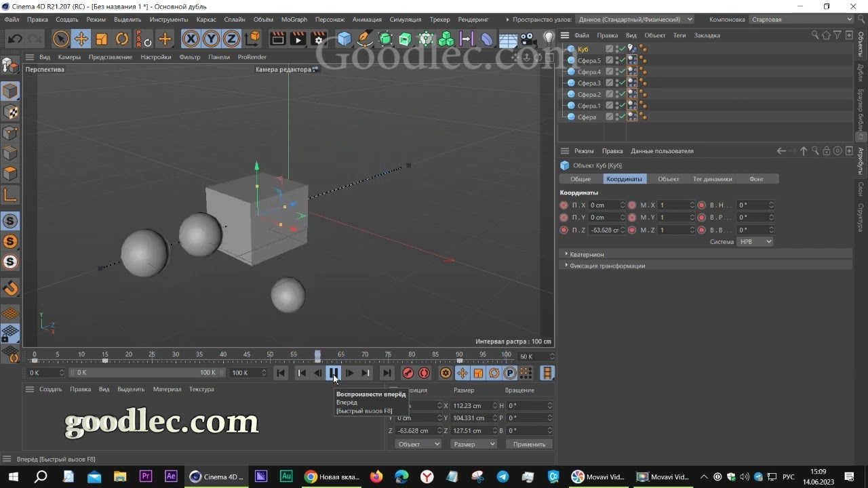Open the Bend deformer capsule icon
Screen dimensions: 868x488
coord(487,39)
